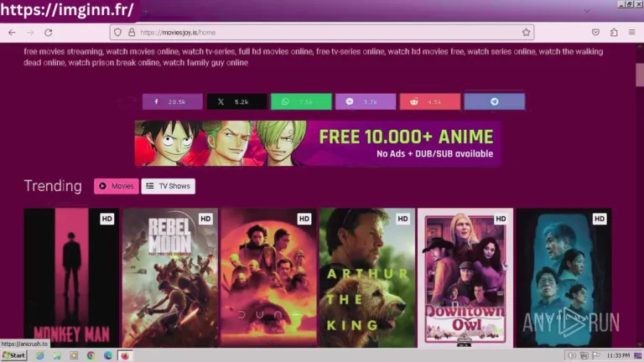
Task: Open the Free 10.000+ Anime banner
Action: coord(318,143)
